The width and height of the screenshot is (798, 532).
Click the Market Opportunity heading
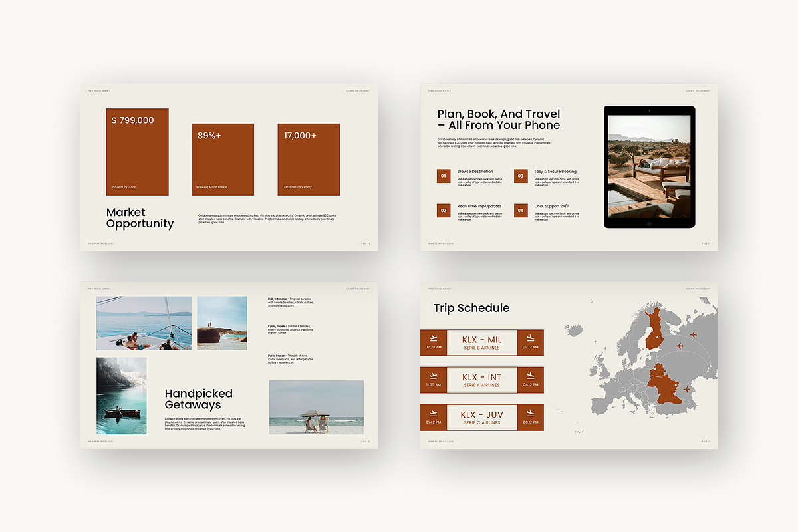140,218
